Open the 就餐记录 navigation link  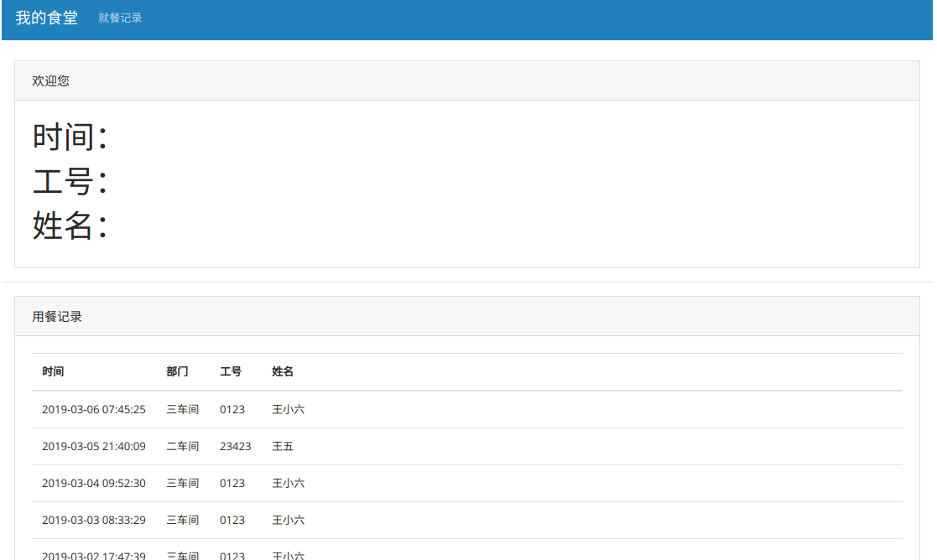tap(120, 18)
